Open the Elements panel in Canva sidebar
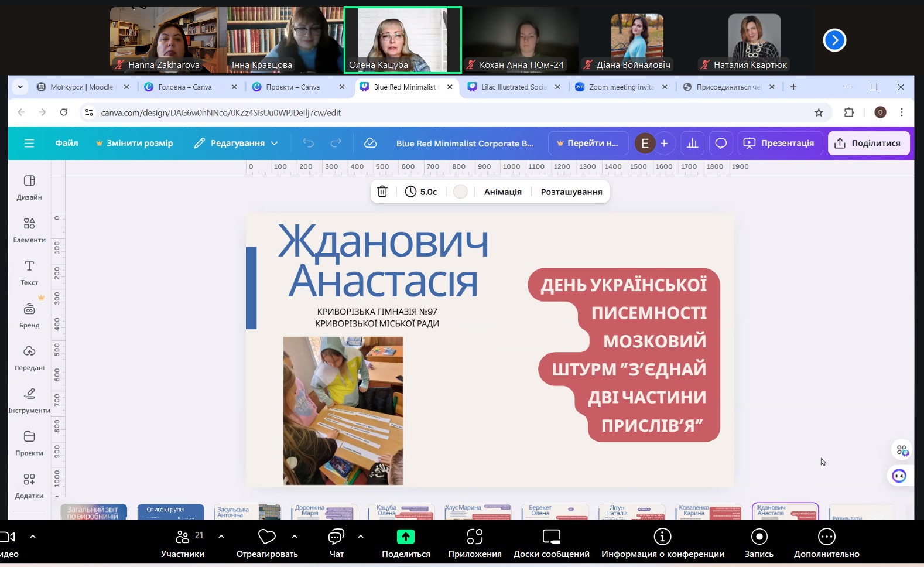 [29, 230]
